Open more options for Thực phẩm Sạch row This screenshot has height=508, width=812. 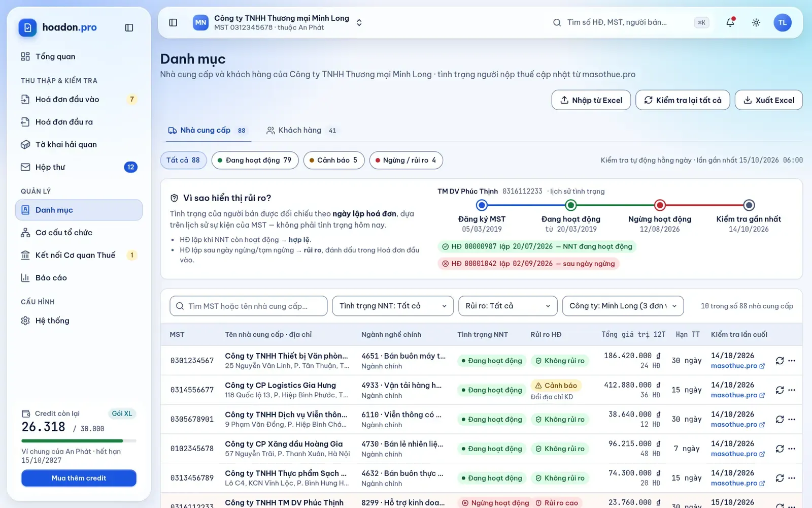point(792,478)
